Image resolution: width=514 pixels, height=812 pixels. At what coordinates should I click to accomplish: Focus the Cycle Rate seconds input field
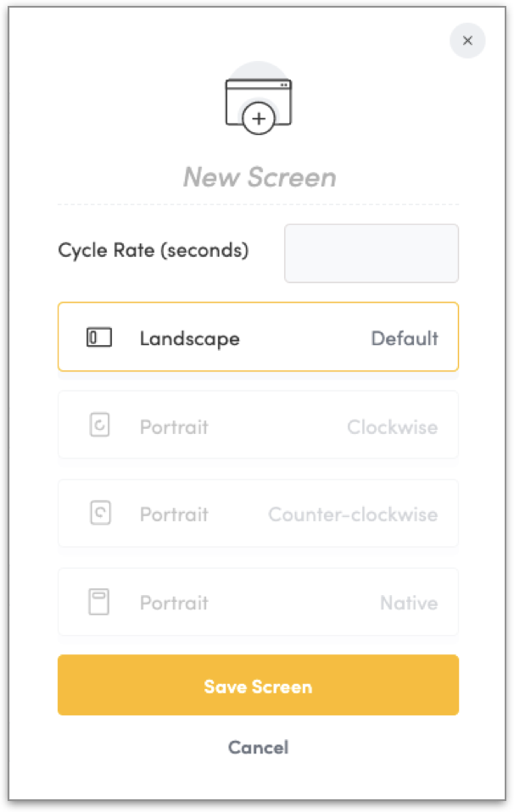click(x=372, y=253)
